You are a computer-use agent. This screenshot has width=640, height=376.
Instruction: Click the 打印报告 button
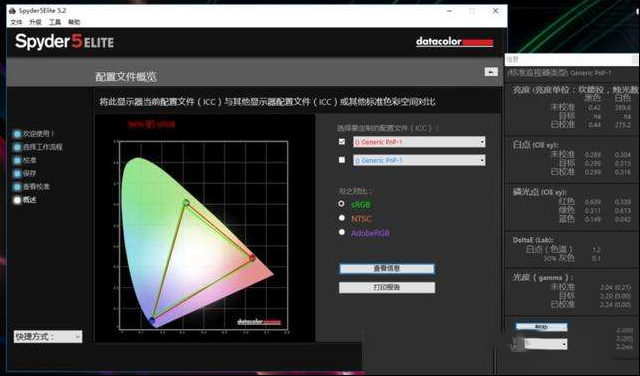(x=387, y=287)
